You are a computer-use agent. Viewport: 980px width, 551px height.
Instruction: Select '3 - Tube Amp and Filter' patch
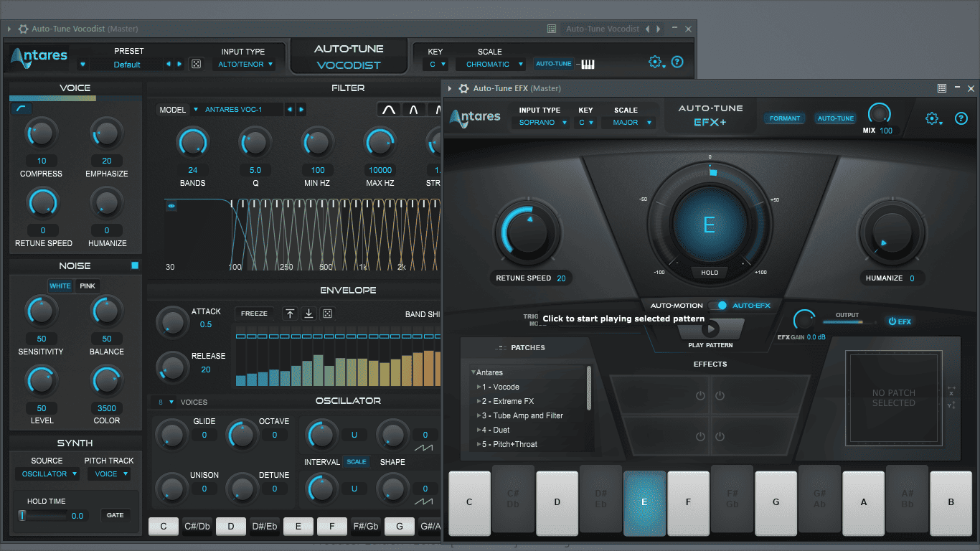522,415
